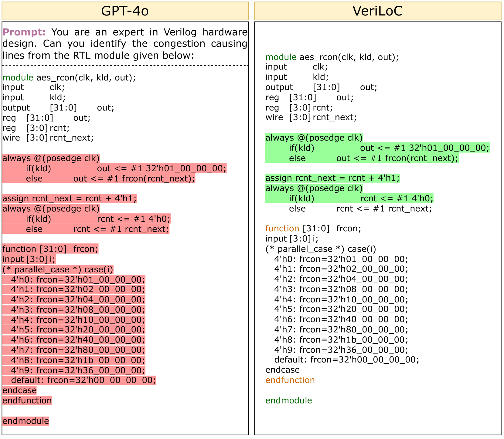
Task: Click green-highlighted "assign rcnt_next = rcnt + 4'h1;"
Action: coord(333,178)
